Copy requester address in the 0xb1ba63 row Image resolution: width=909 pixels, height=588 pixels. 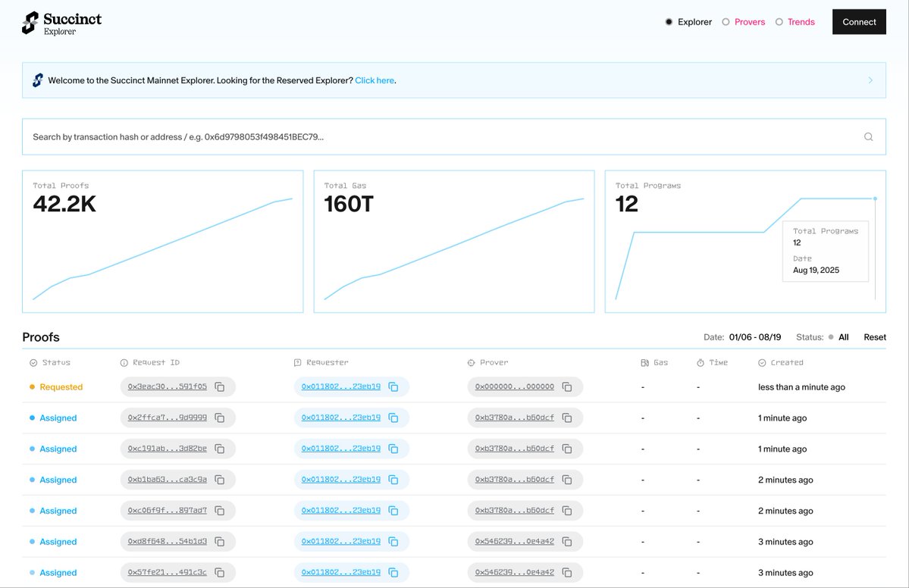point(393,480)
